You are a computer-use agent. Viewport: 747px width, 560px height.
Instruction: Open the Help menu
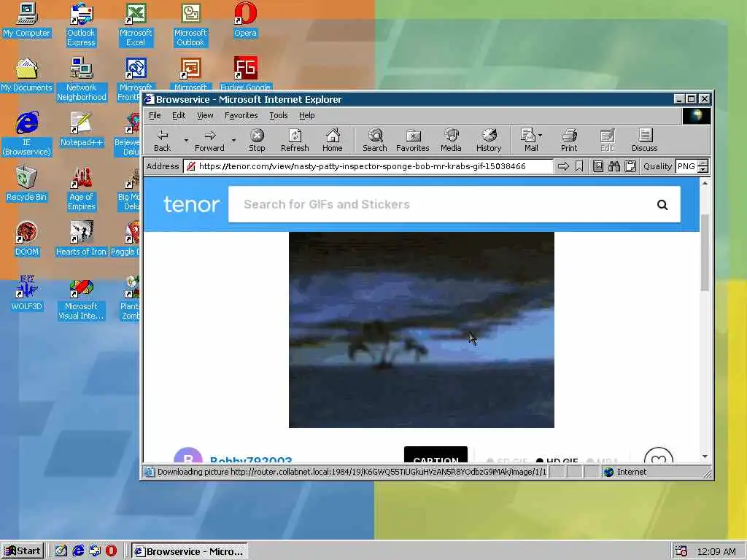(307, 115)
